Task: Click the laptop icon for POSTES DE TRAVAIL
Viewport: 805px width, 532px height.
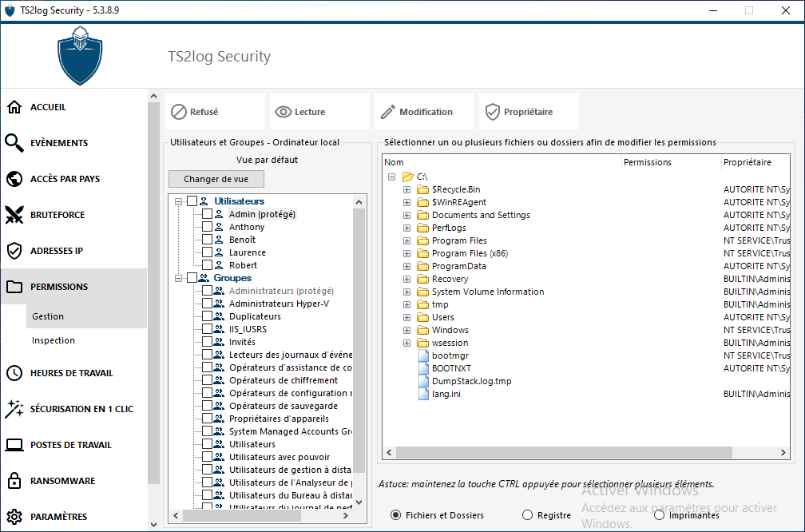Action: (14, 445)
